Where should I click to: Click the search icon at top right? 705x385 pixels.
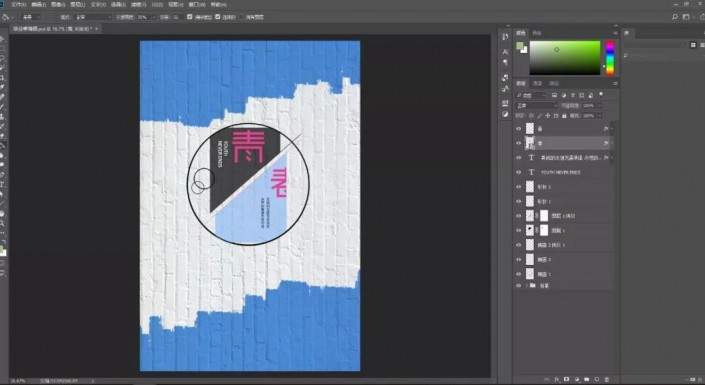point(674,17)
